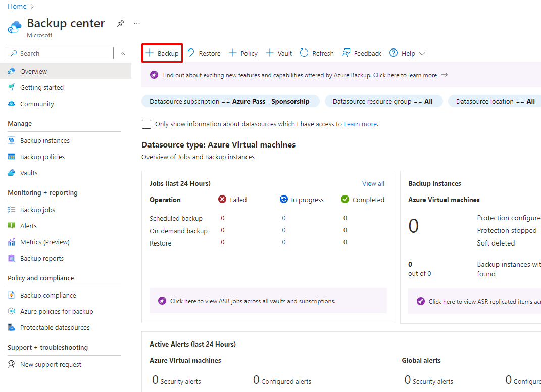The height and width of the screenshot is (392, 541).
Task: Click the Learn more link
Action: point(360,124)
